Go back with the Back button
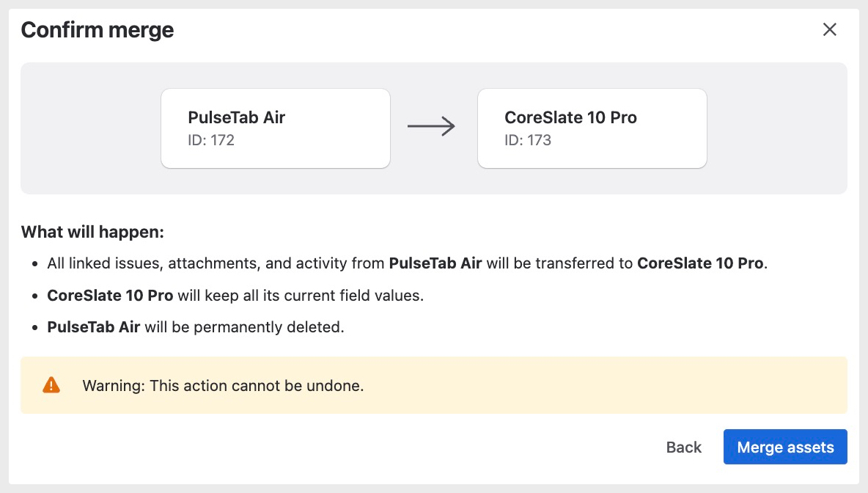The height and width of the screenshot is (493, 868). [683, 448]
